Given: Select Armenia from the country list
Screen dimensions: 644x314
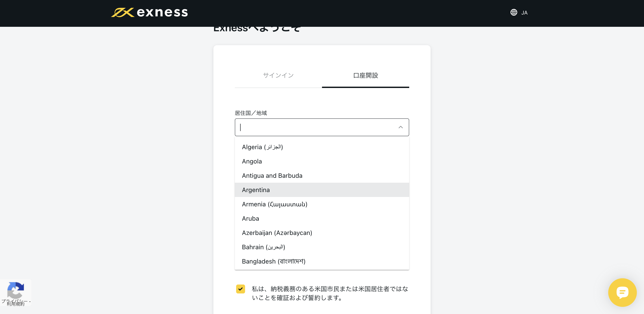Looking at the screenshot, I should pos(274,204).
